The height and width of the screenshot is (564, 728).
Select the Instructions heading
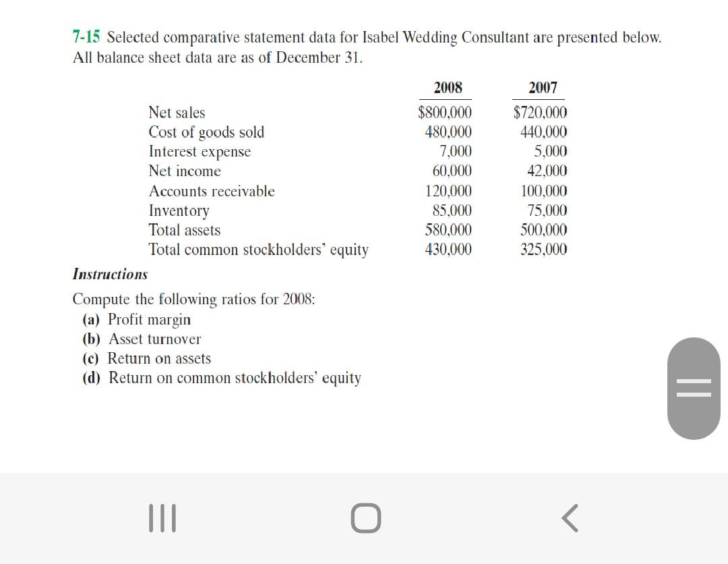(109, 274)
